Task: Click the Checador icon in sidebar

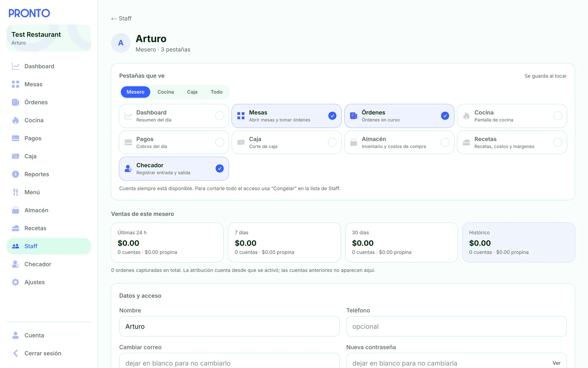Action: (16, 264)
